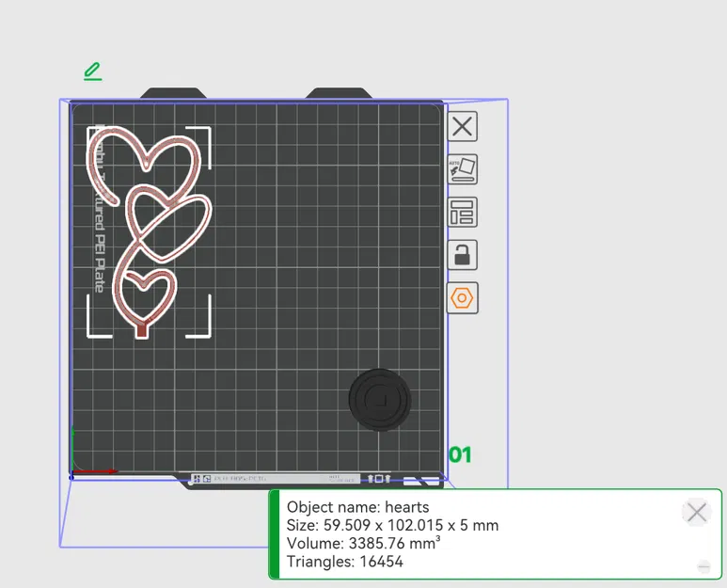727x588 pixels.
Task: Click the 'Volume: 3385.76 mm³' line
Action: point(363,543)
